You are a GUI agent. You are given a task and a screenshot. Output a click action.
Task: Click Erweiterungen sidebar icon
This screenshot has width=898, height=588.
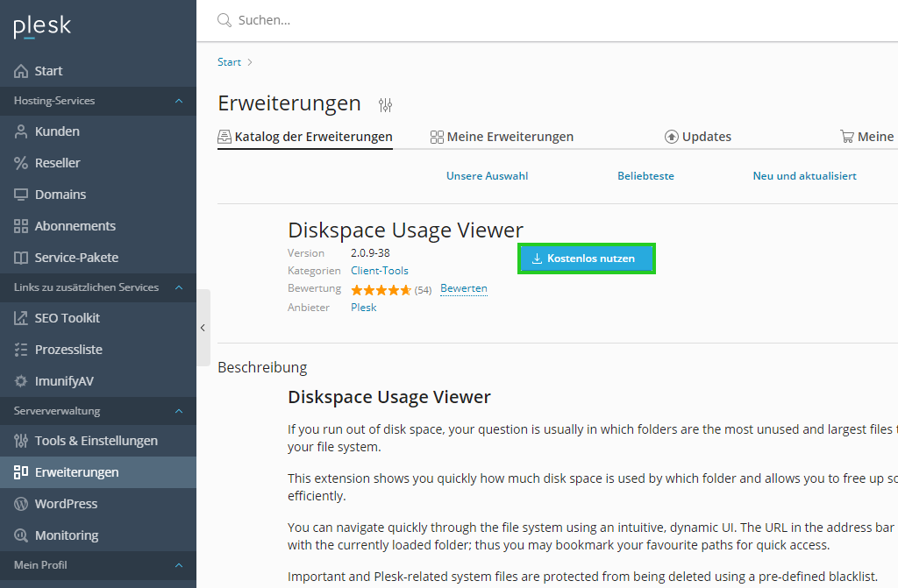coord(21,472)
